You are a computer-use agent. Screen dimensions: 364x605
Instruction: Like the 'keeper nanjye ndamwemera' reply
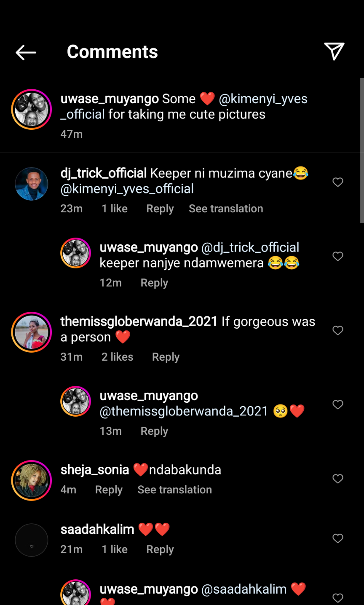(338, 256)
